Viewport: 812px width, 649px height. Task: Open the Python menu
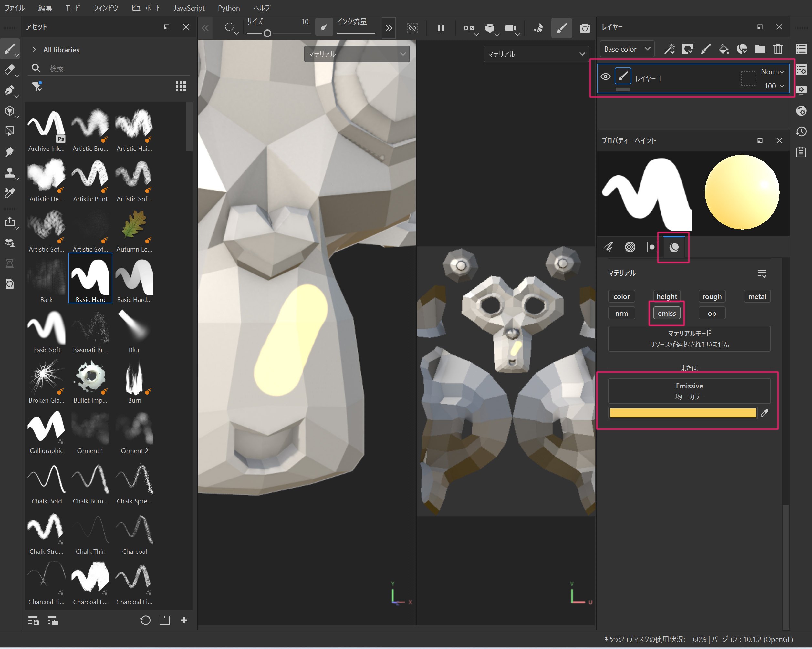pyautogui.click(x=229, y=8)
